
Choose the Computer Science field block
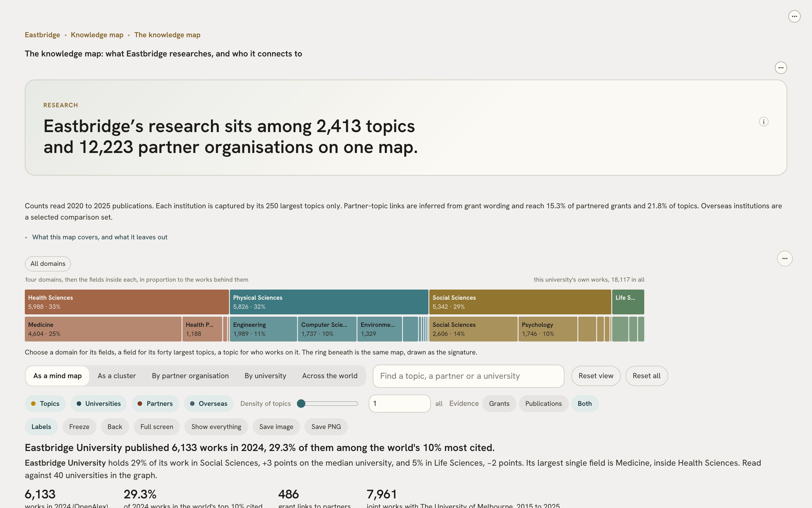pyautogui.click(x=327, y=329)
